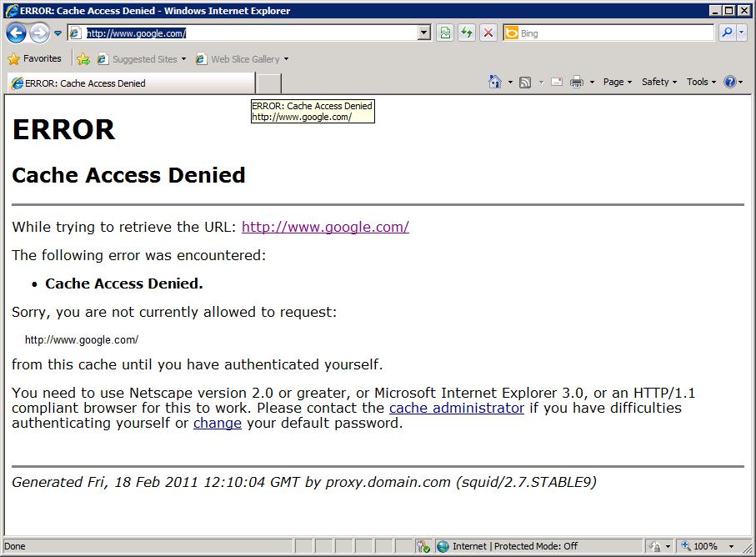756x557 pixels.
Task: Click 'Internet | Protected Mode: Off' status text
Action: (515, 546)
